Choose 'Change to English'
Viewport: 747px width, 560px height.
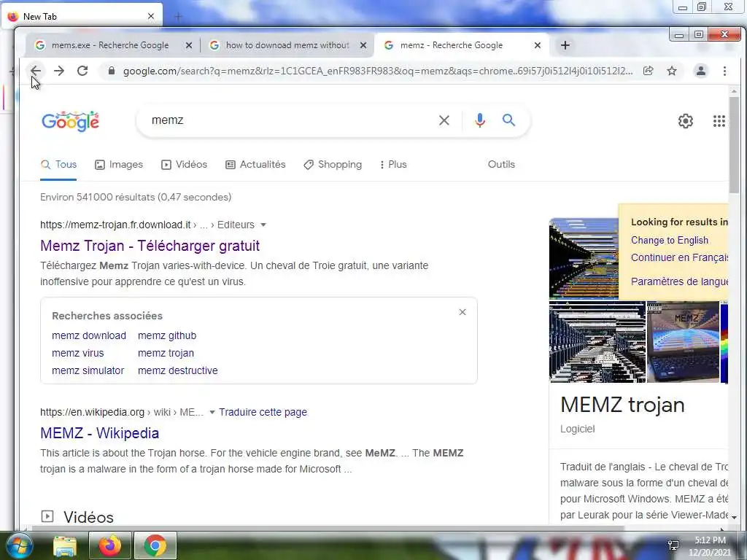(670, 241)
